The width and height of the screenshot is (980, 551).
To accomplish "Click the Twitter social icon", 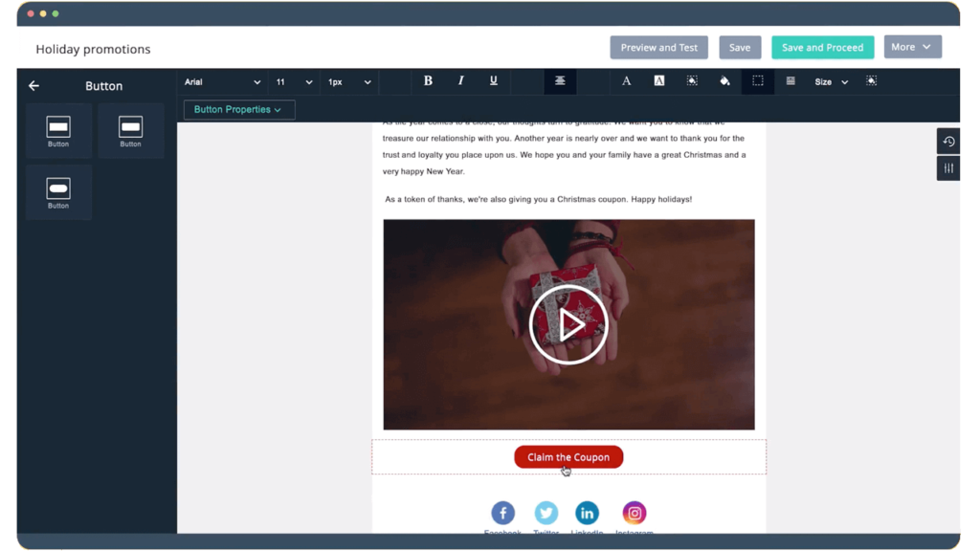I will pyautogui.click(x=546, y=514).
